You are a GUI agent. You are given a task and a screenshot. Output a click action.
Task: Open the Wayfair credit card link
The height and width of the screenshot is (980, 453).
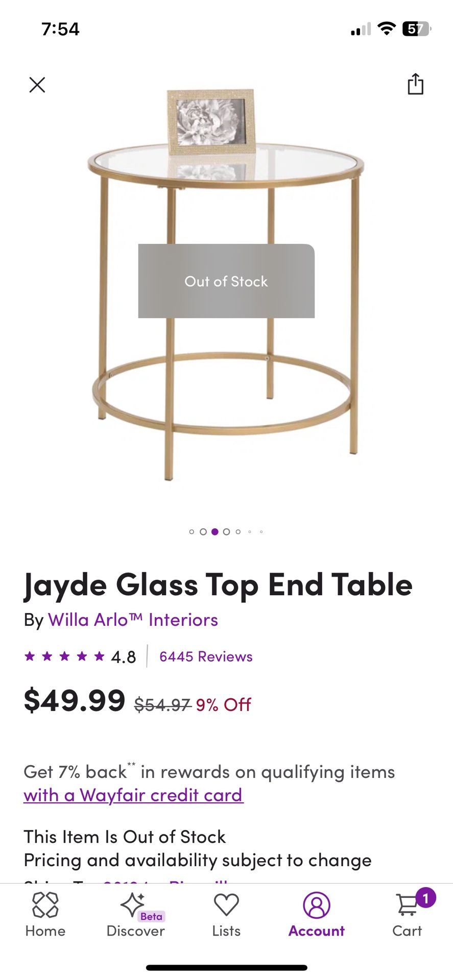pyautogui.click(x=133, y=795)
